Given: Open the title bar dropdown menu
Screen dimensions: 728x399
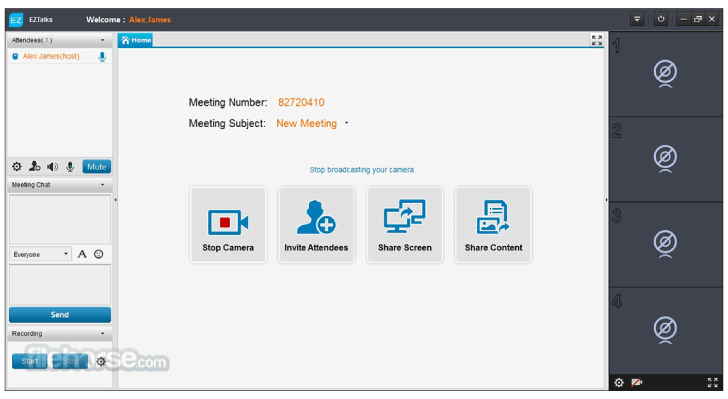Looking at the screenshot, I should 637,20.
